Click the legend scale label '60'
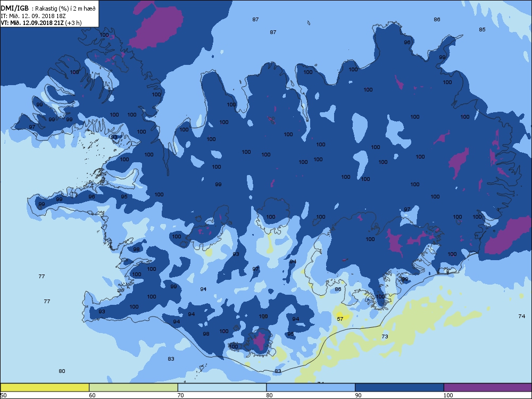This screenshot has height=399, width=532. (x=92, y=395)
